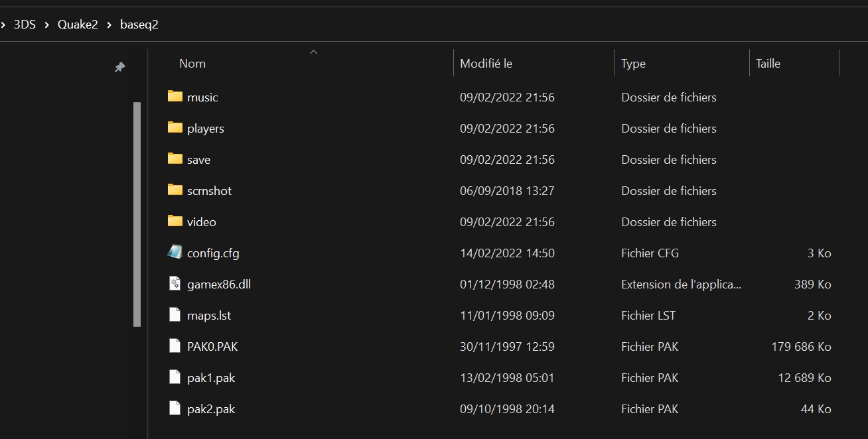Click the Fichier CFG type cell
The height and width of the screenshot is (439, 868).
(x=650, y=253)
